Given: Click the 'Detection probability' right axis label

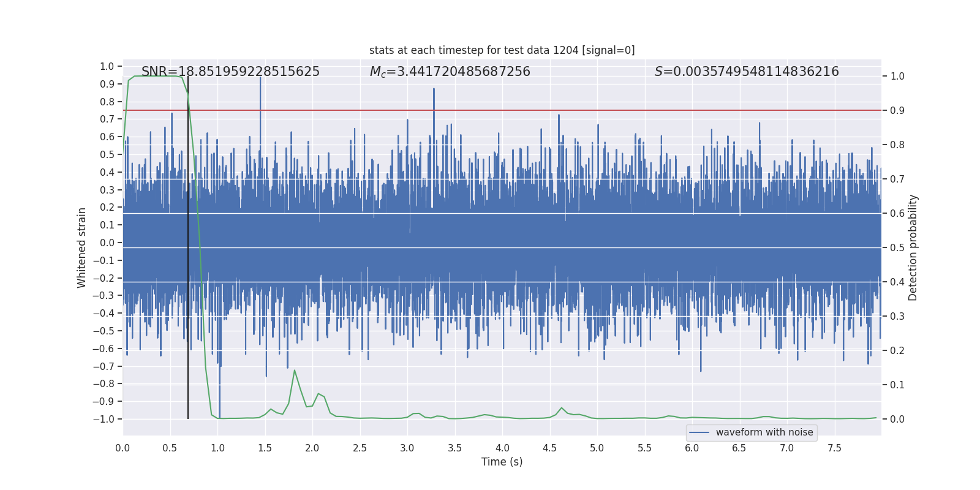Looking at the screenshot, I should pos(913,247).
